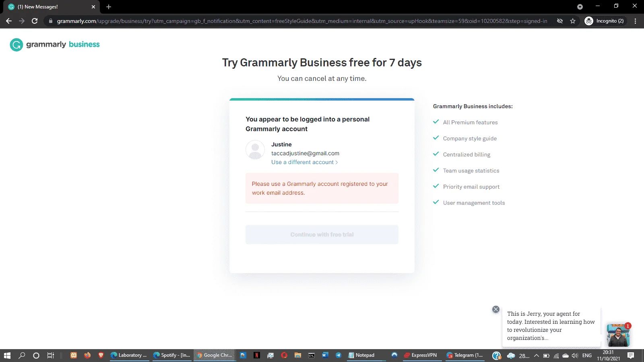The width and height of the screenshot is (644, 362).
Task: Open the chat agent avatar bubble
Action: click(618, 335)
